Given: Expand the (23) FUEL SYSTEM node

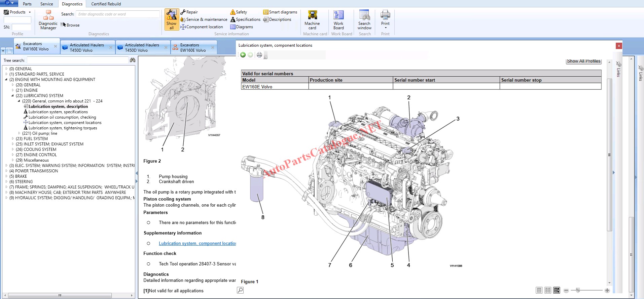Looking at the screenshot, I should click(x=13, y=138).
